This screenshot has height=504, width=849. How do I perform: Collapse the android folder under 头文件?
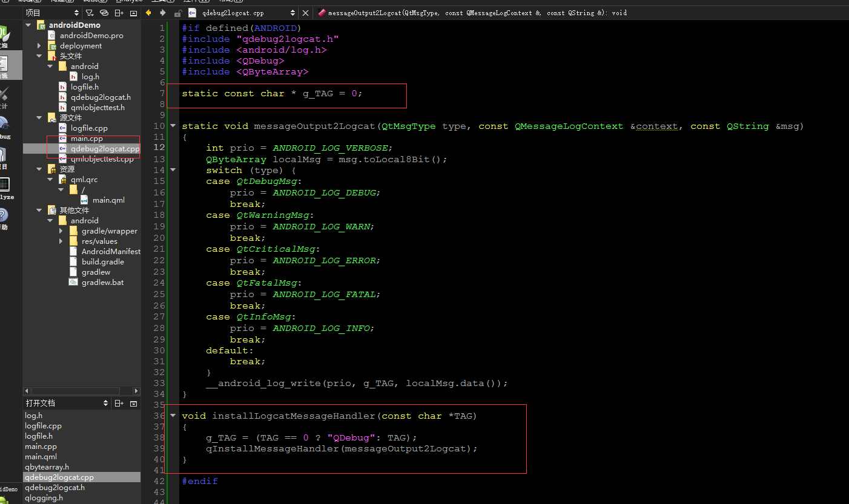(50, 66)
